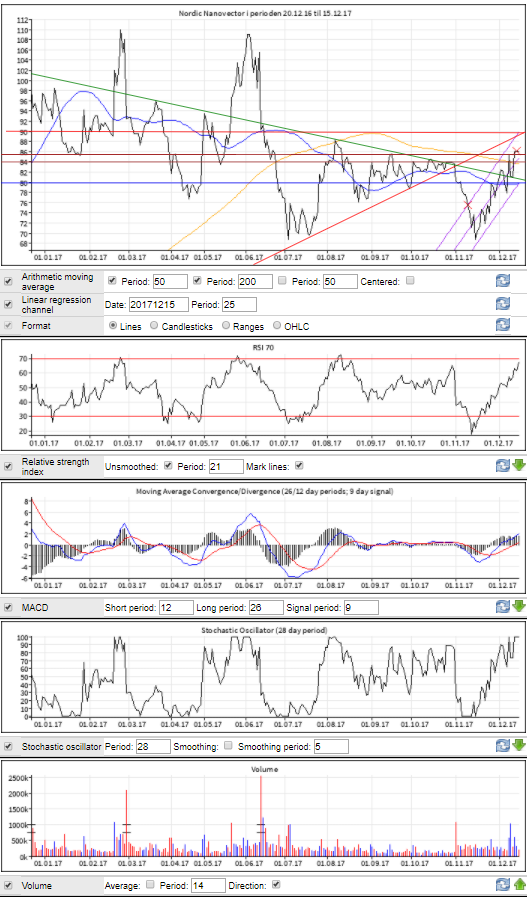Move the Volume panel up
The height and width of the screenshot is (897, 529).
coord(519,884)
